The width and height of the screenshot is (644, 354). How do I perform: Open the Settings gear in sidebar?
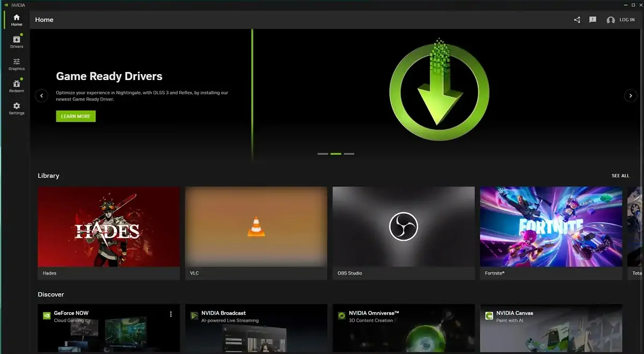pos(17,109)
